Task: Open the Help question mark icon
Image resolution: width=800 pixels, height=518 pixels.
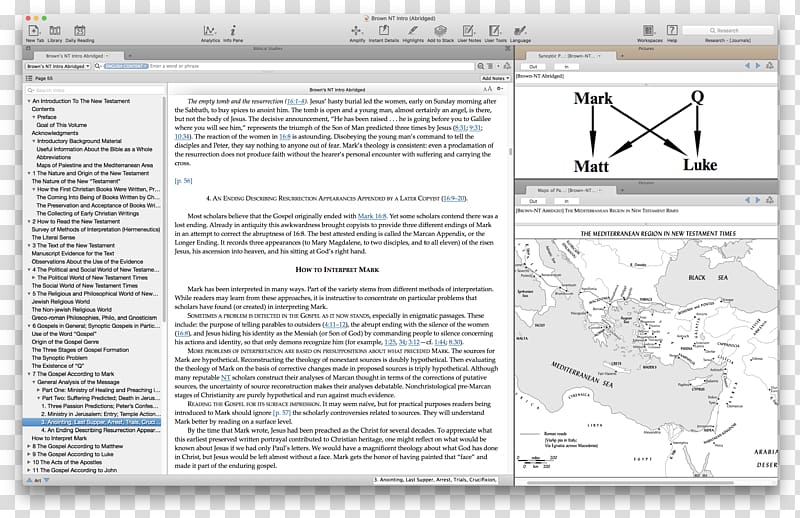Action: (672, 31)
